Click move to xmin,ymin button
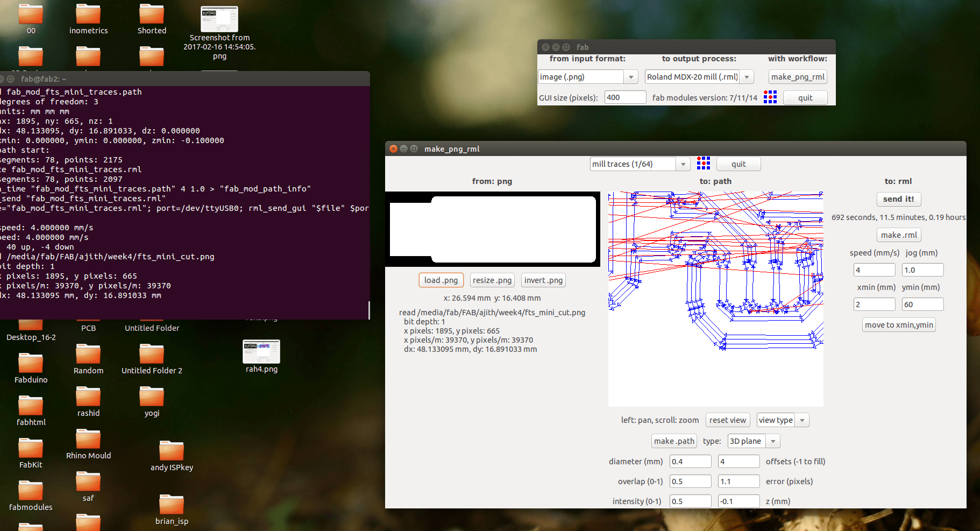980x531 pixels. click(x=899, y=325)
